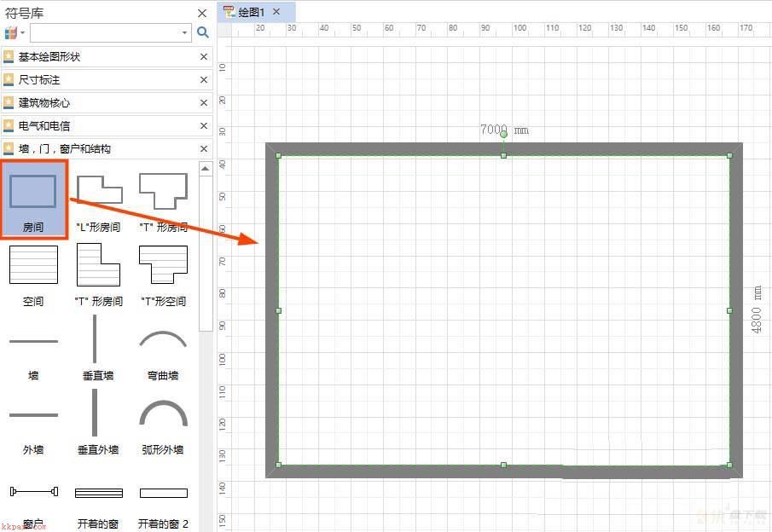Click the shape list scroll-up arrow

tap(206, 169)
